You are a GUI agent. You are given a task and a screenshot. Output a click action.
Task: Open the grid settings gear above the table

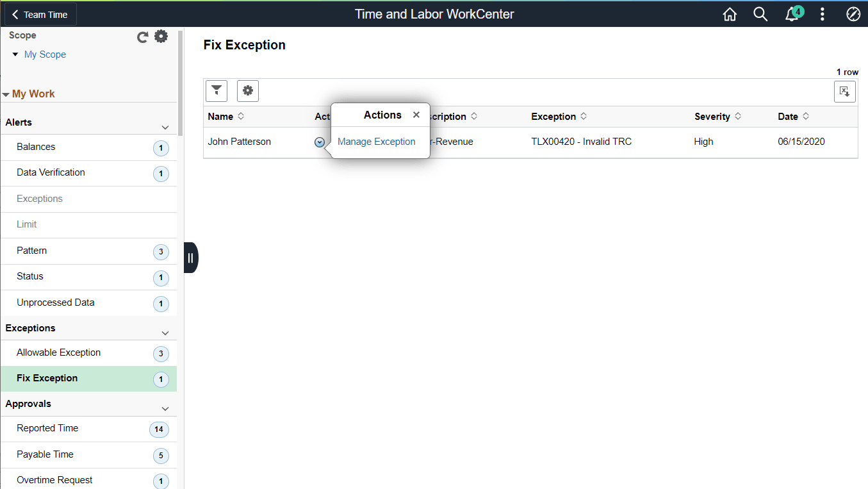(x=248, y=91)
